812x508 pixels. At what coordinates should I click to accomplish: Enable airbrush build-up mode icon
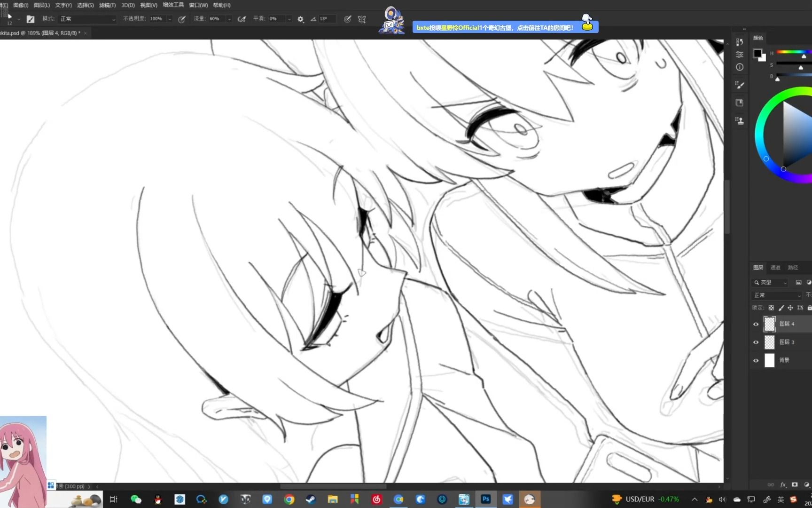[242, 19]
